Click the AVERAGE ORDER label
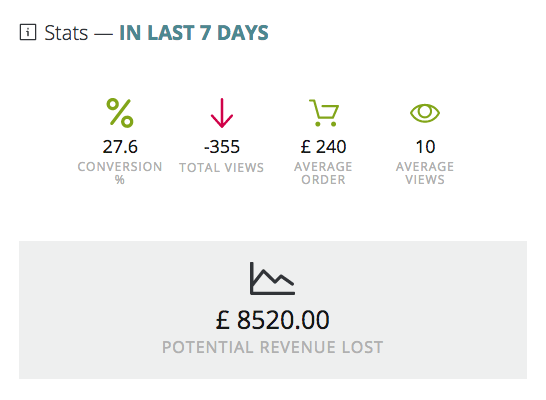 [323, 173]
